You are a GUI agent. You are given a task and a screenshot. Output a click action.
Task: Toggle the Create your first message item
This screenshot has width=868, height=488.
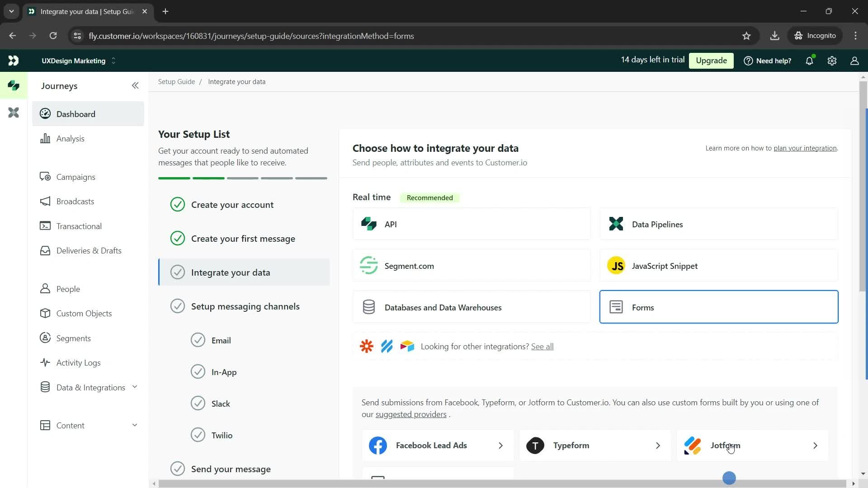[x=177, y=238]
